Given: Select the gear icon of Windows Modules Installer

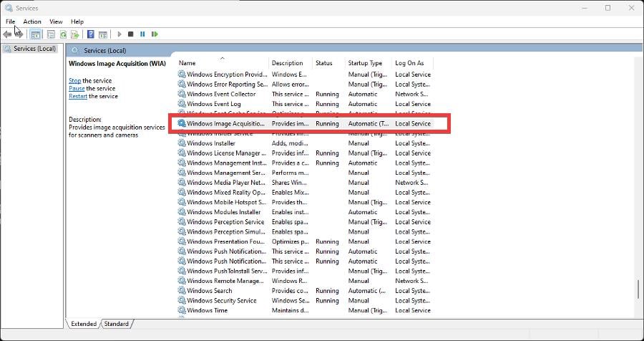Looking at the screenshot, I should [x=182, y=212].
